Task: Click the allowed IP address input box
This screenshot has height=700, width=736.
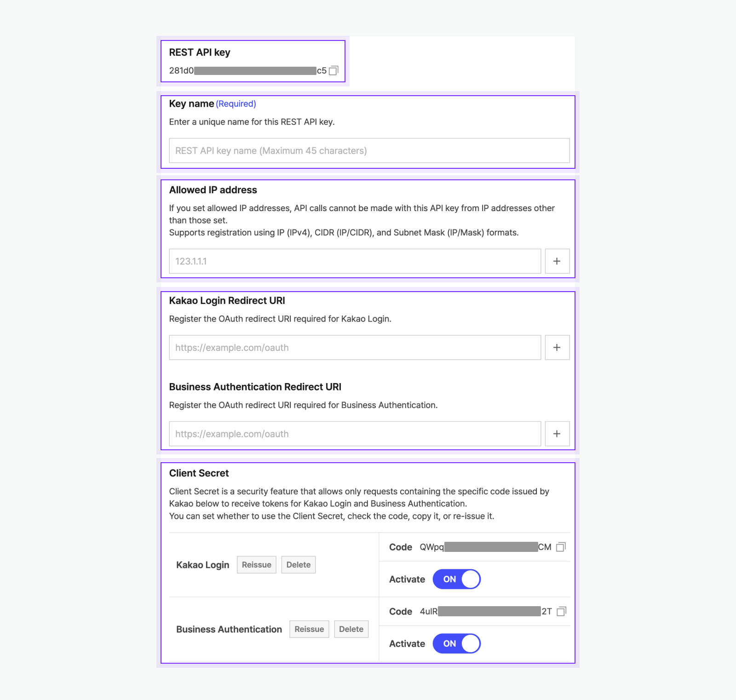Action: click(354, 261)
